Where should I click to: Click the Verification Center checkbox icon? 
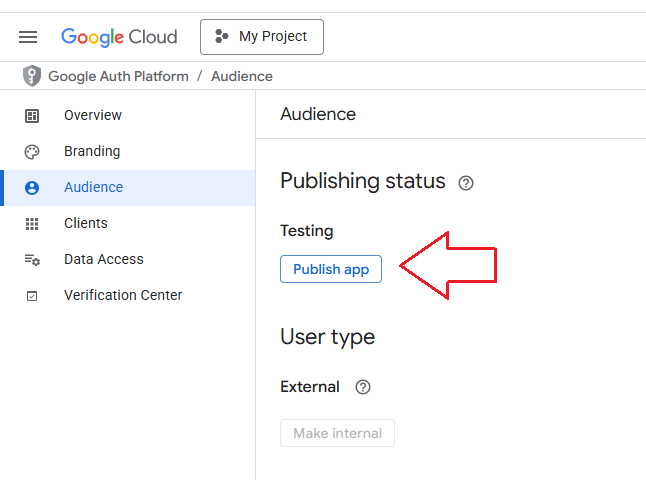click(32, 296)
